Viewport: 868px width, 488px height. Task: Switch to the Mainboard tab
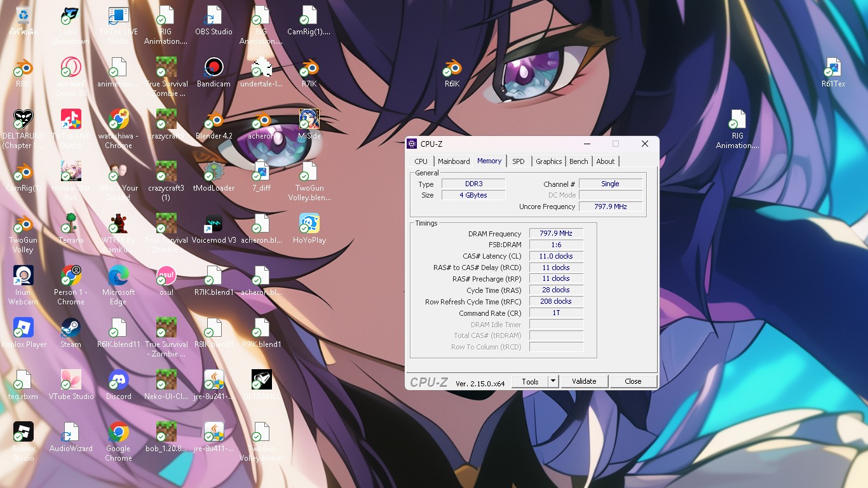(x=454, y=161)
